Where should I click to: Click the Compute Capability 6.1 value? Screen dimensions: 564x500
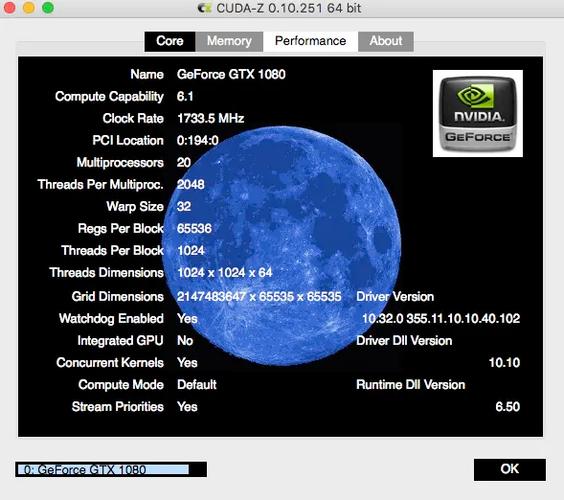point(185,96)
